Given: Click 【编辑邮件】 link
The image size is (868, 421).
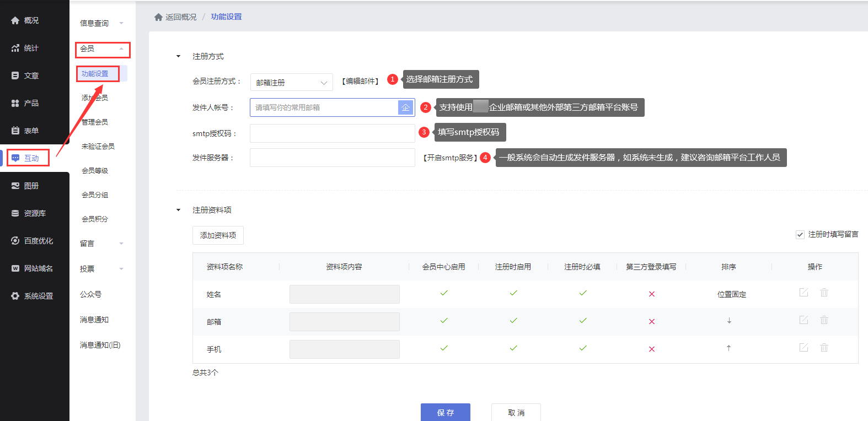Looking at the screenshot, I should coord(360,81).
